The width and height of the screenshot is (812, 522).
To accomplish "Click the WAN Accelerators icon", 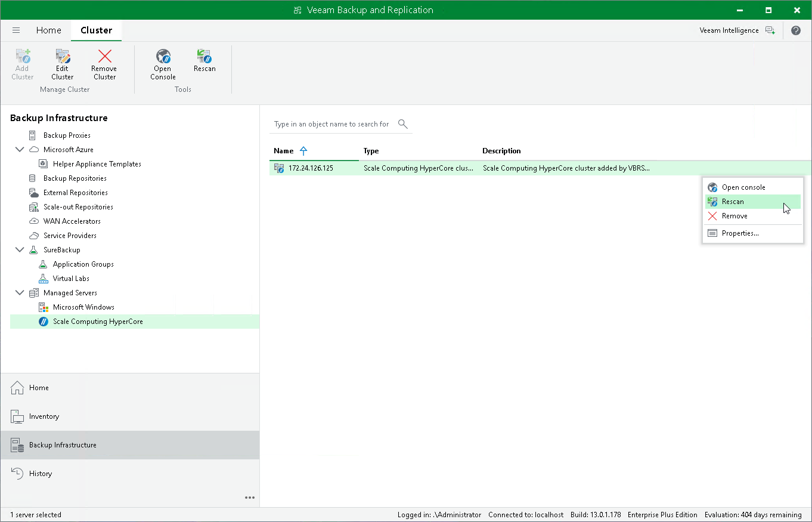I will (x=33, y=221).
